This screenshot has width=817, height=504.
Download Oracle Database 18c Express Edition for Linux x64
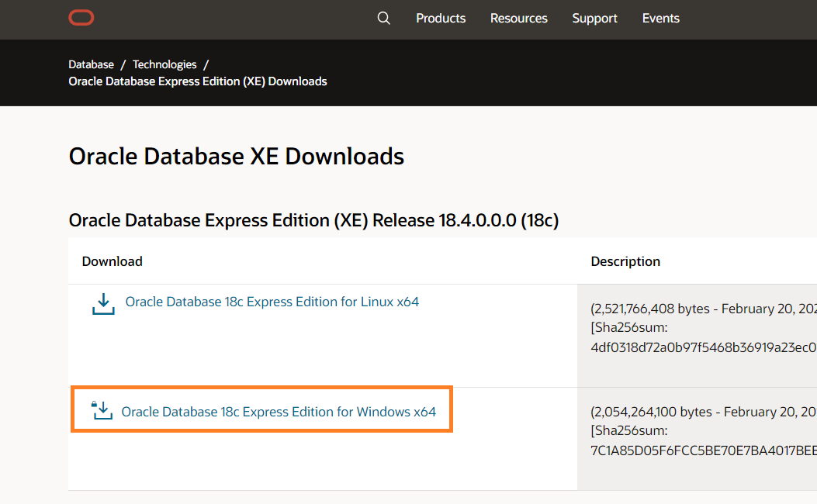272,302
